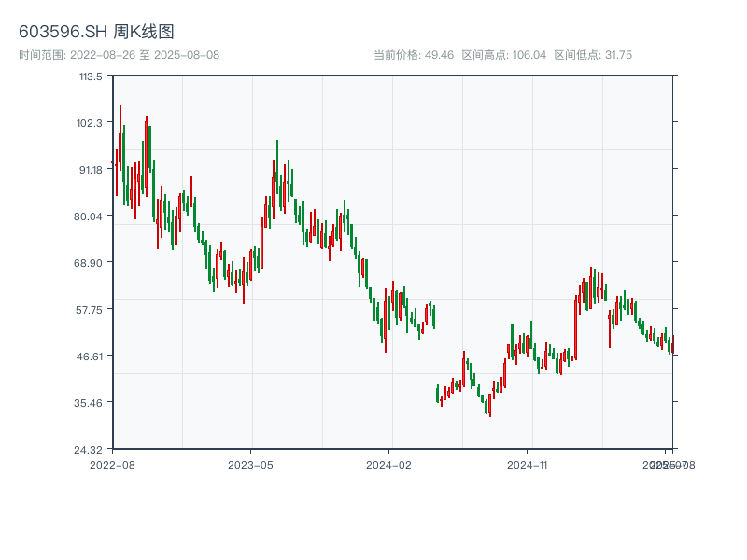Click the 113.5 y-axis price label

pos(92,77)
